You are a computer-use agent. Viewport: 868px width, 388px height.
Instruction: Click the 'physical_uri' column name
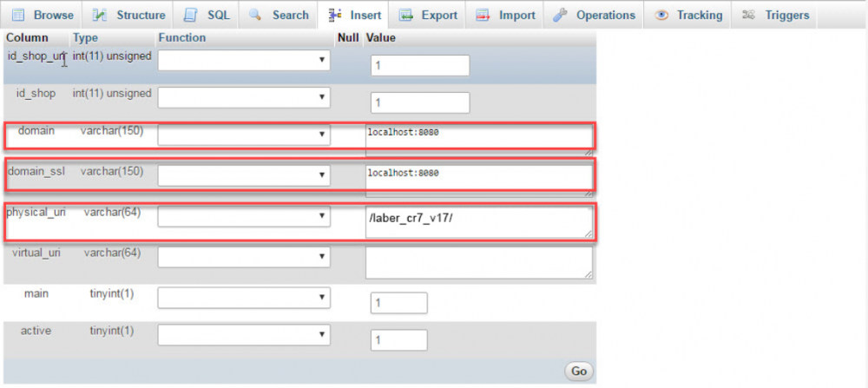36,212
